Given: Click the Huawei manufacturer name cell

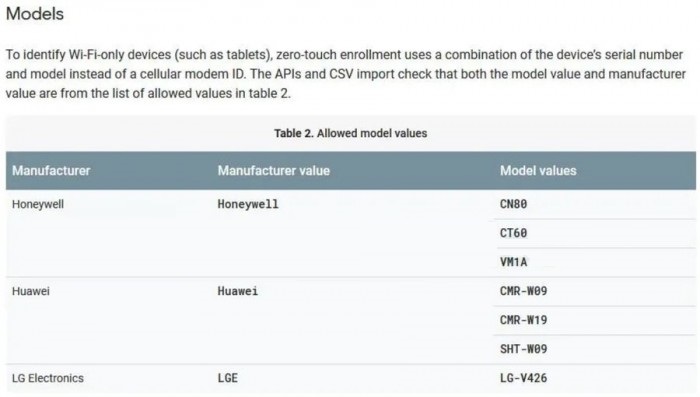Looking at the screenshot, I should point(31,291).
